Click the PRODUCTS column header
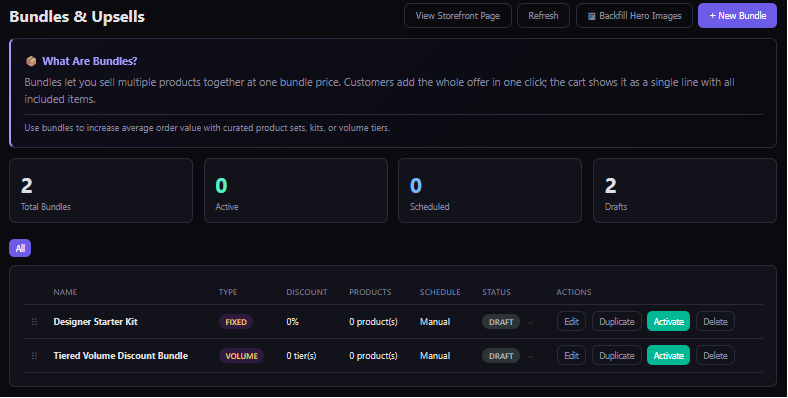The width and height of the screenshot is (788, 398). [370, 292]
